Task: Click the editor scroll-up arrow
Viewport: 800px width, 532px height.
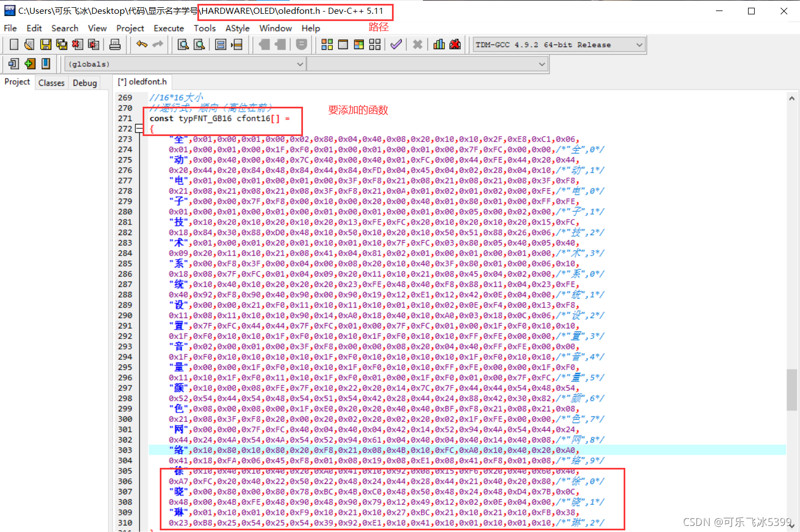Action: 792,99
